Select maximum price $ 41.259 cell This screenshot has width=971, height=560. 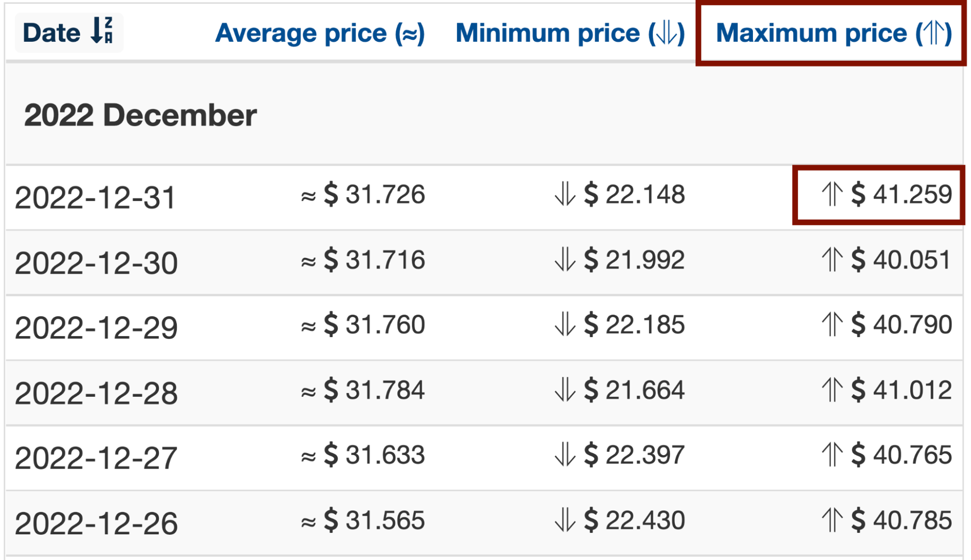[x=878, y=194]
